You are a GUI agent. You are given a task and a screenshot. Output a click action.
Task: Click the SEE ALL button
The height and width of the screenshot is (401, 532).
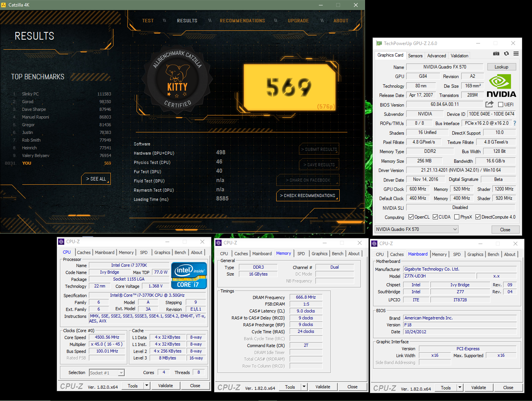click(96, 179)
